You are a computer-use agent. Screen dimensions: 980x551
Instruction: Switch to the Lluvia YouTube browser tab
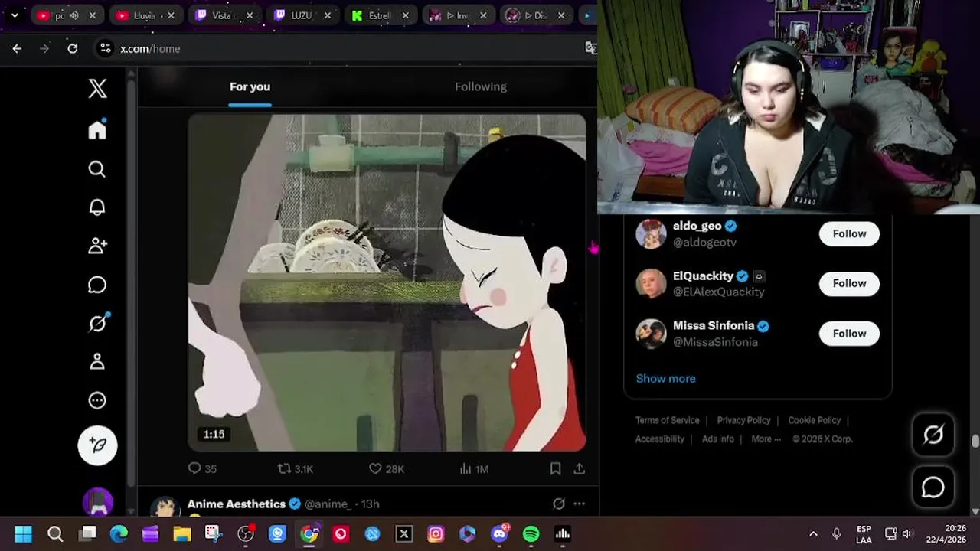coord(145,15)
